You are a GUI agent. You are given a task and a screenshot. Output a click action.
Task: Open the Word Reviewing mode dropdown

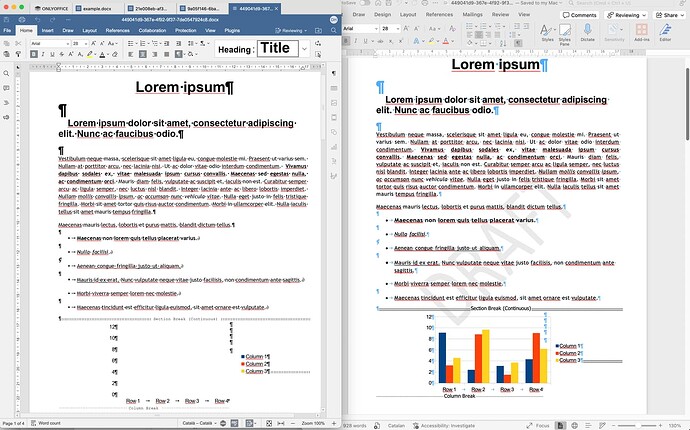[626, 15]
